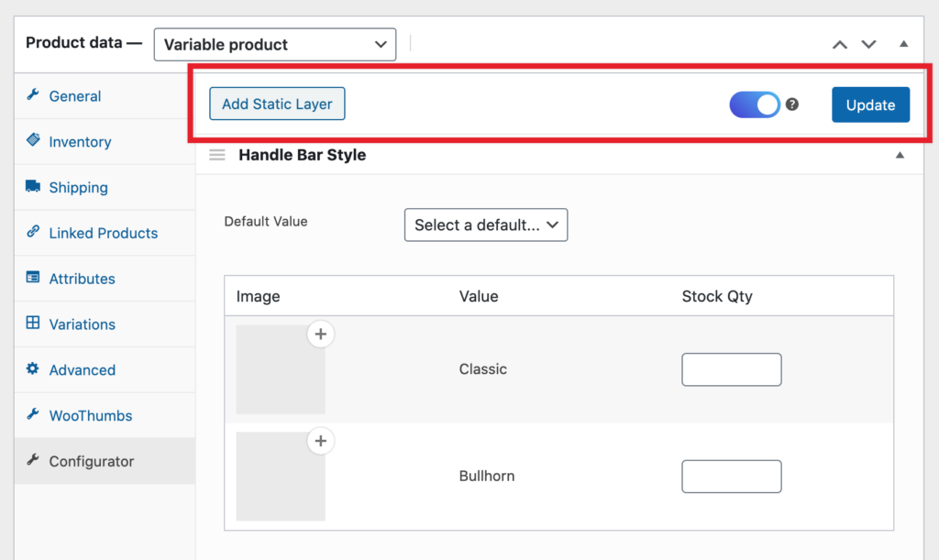This screenshot has height=560, width=939.
Task: Toggle the configurator enable switch
Action: pos(754,104)
